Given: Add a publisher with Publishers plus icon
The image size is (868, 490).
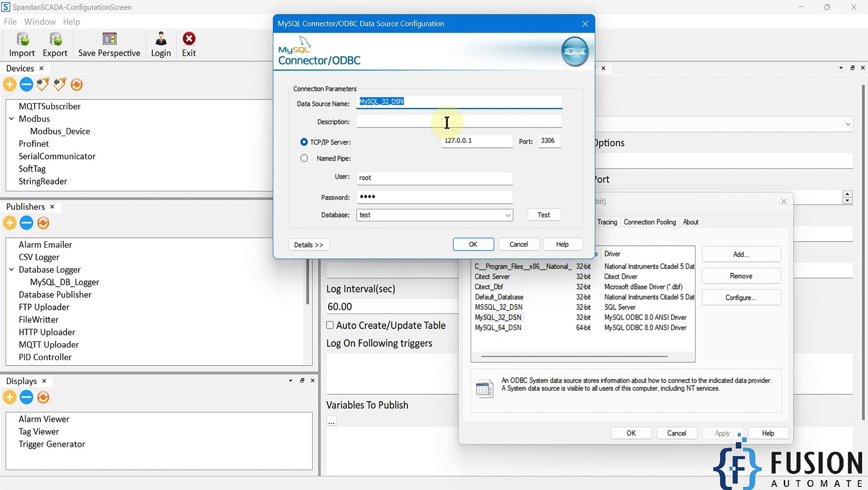Looking at the screenshot, I should 10,223.
